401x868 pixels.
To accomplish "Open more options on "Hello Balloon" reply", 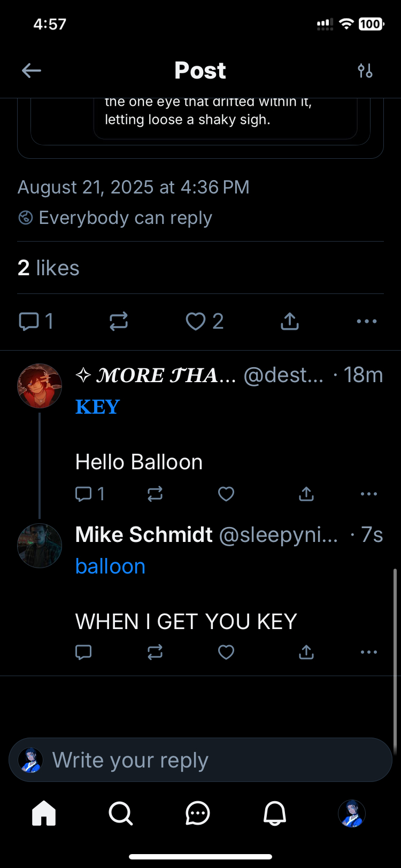I will pos(369,494).
